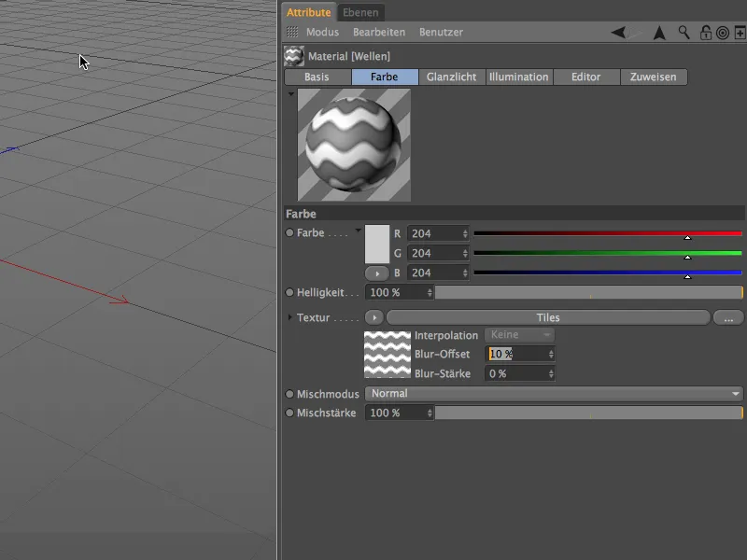
Task: Switch to the Ebenen tab
Action: point(360,12)
